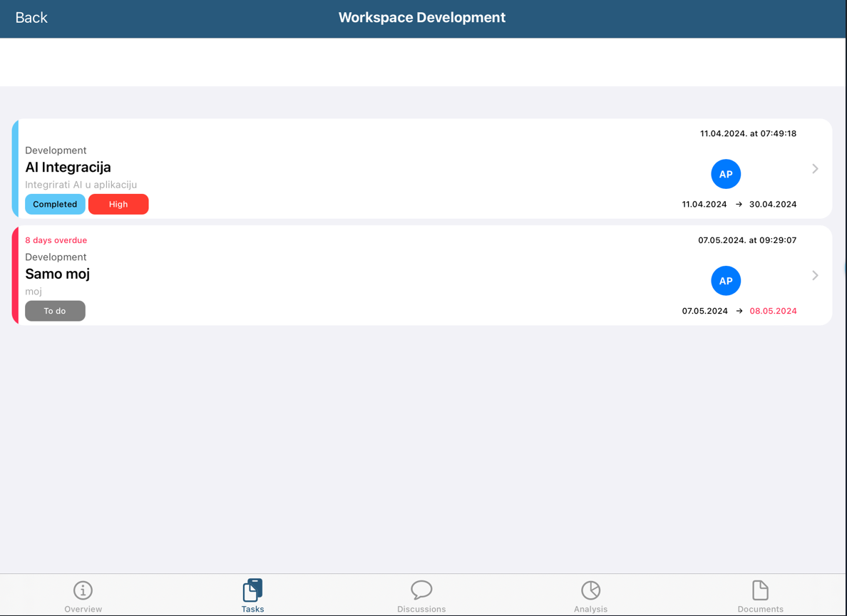Click the Workspace Development header title
Screen dimensions: 847x616
coord(421,18)
